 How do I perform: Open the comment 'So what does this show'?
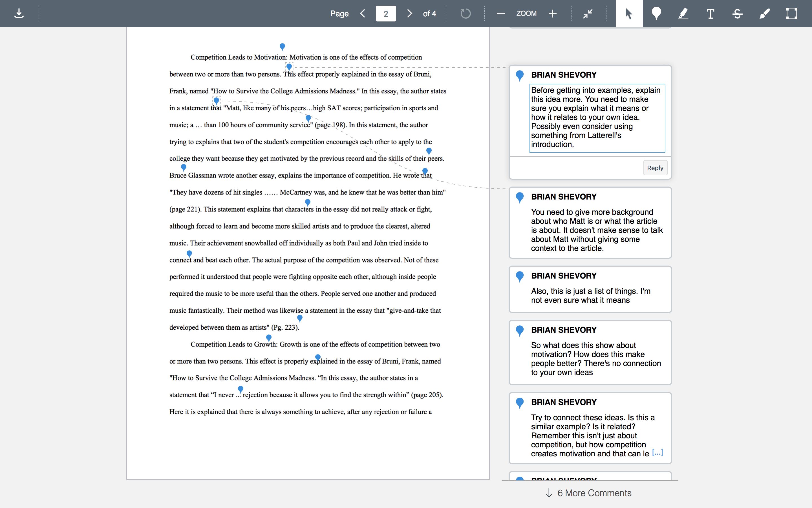pos(590,352)
